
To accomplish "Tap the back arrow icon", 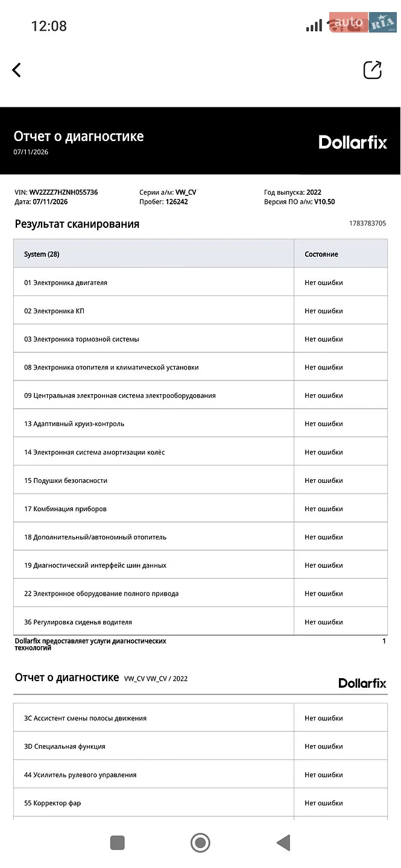I will [16, 70].
